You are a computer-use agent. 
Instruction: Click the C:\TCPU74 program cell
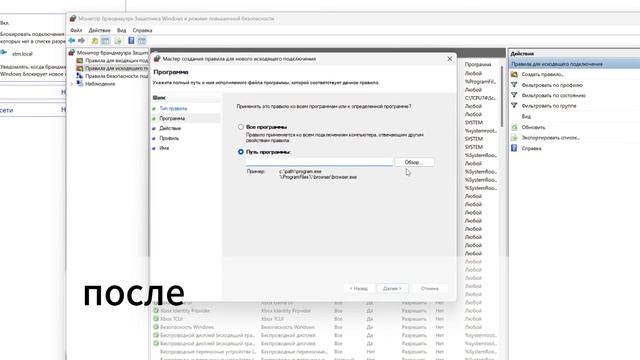coord(480,98)
